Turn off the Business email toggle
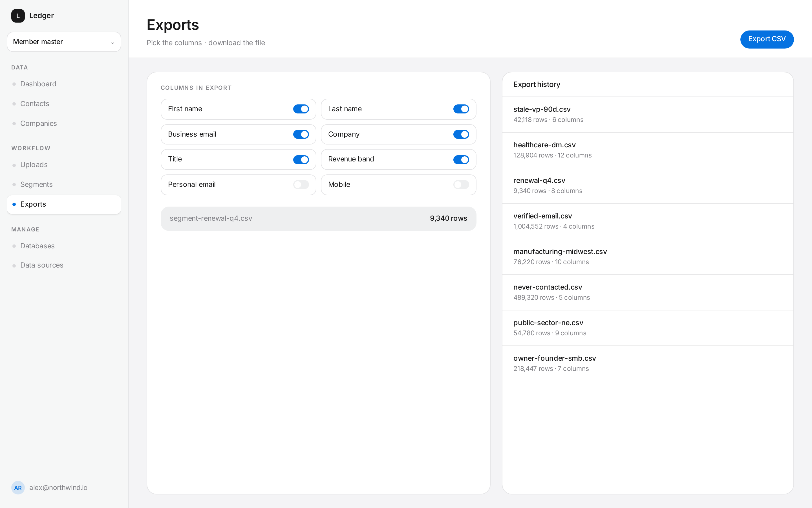Viewport: 812px width, 508px height. [x=301, y=134]
